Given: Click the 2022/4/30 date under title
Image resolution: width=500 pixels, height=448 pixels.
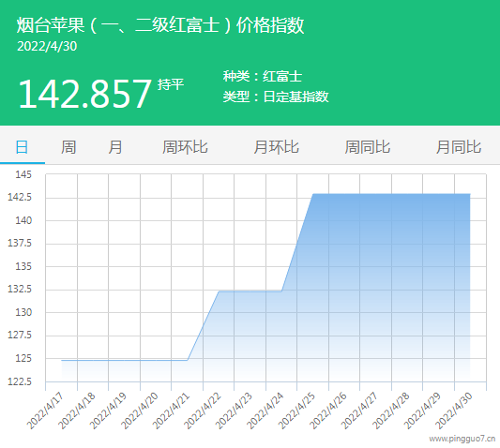Looking at the screenshot, I should click(x=47, y=47).
